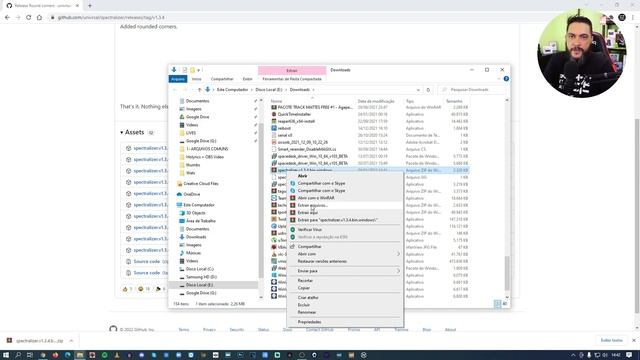
Task: Open options arrow for downloaded spectralizer zip
Action: click(71, 341)
